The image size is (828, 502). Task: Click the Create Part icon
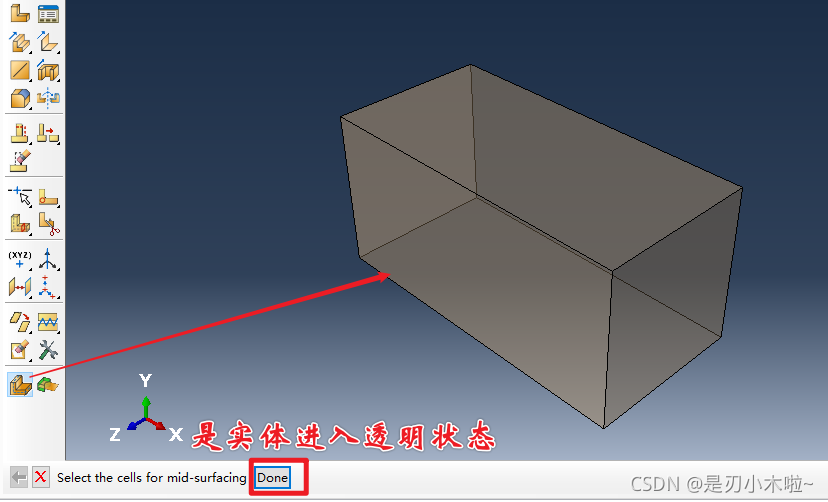[20, 13]
